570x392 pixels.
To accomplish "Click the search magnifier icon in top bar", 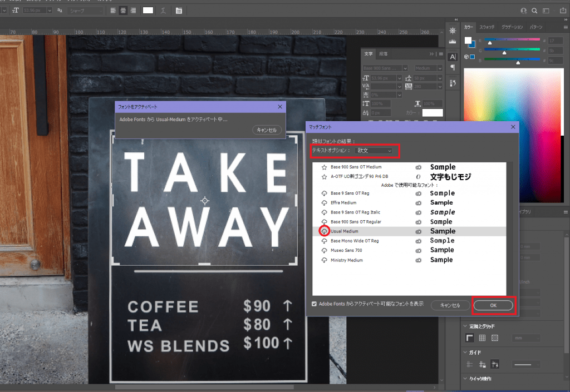I will tap(534, 11).
